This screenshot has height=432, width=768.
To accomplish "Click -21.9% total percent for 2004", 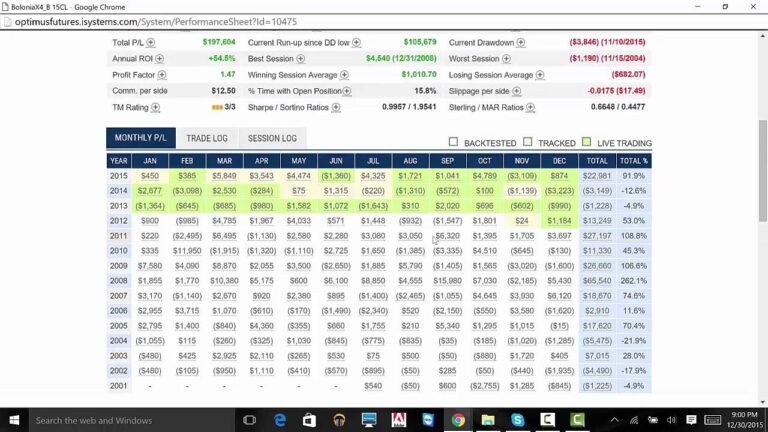I will pos(634,341).
